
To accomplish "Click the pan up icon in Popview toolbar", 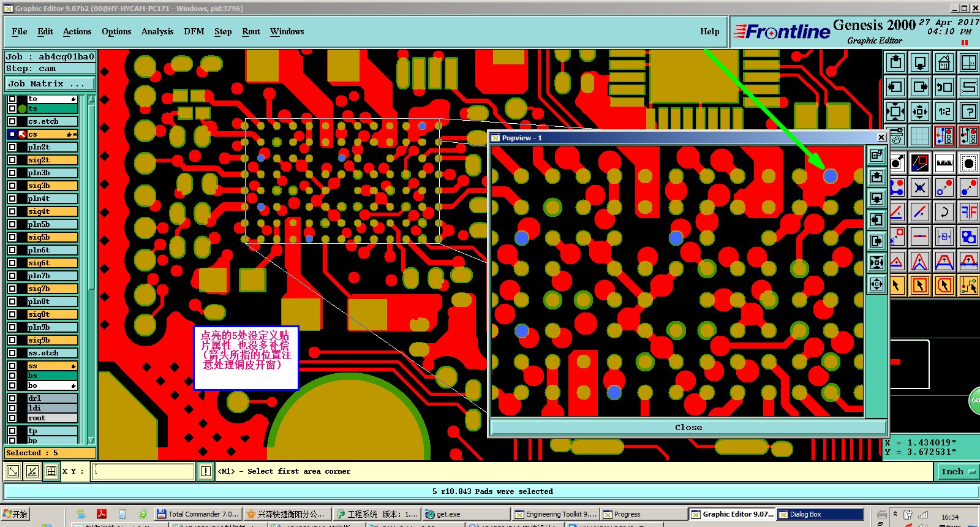I will (x=877, y=177).
